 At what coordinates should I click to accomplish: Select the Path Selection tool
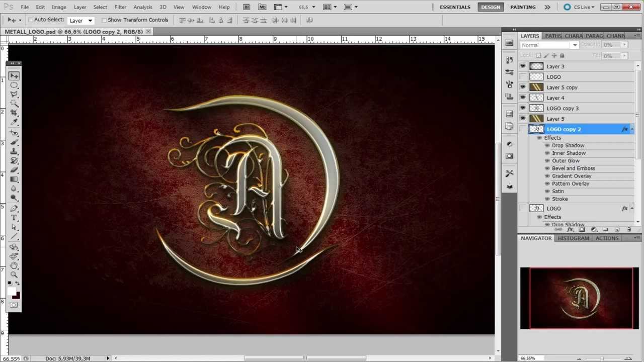point(14,228)
